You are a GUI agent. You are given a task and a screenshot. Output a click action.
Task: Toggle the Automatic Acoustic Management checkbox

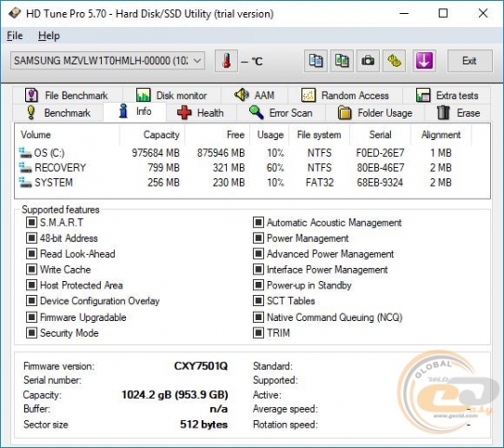point(259,222)
